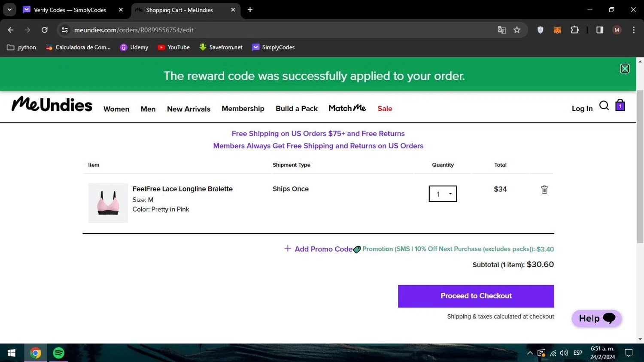Image resolution: width=644 pixels, height=362 pixels.
Task: Reload the MeUndies cart page
Action: click(44, 30)
